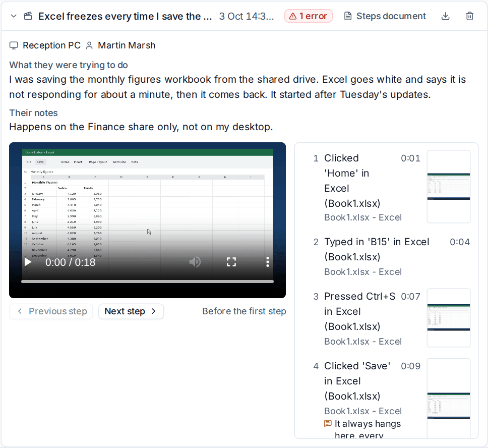Click the '0:01' timestamp of step 1

point(410,158)
